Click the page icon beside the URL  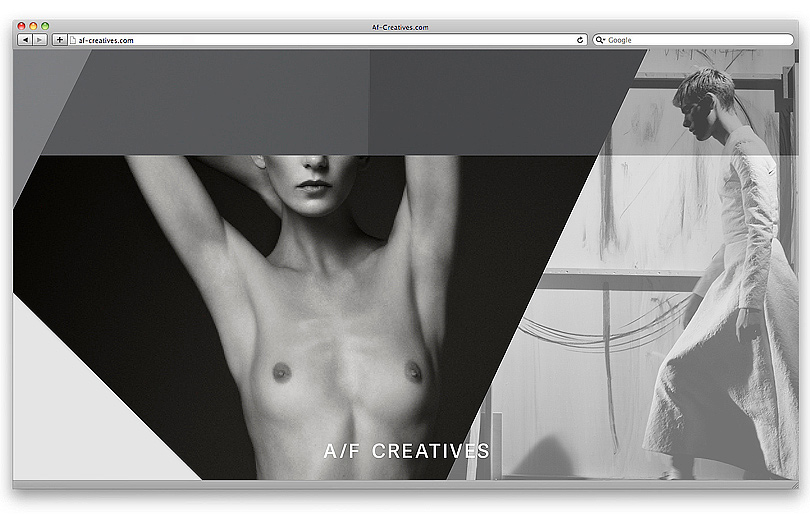73,40
